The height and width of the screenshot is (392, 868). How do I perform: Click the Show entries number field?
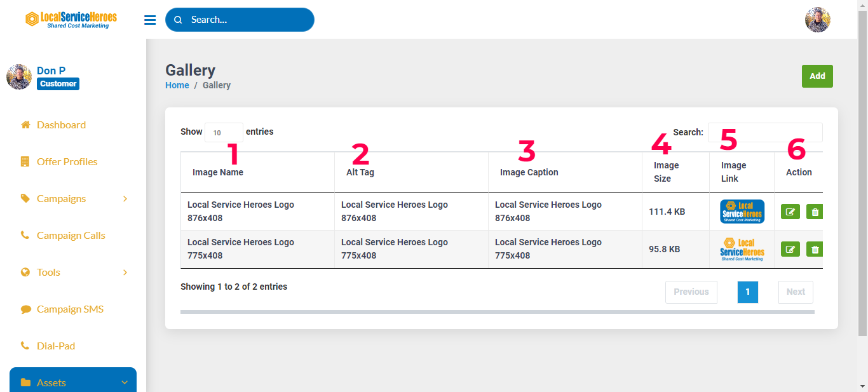point(223,132)
